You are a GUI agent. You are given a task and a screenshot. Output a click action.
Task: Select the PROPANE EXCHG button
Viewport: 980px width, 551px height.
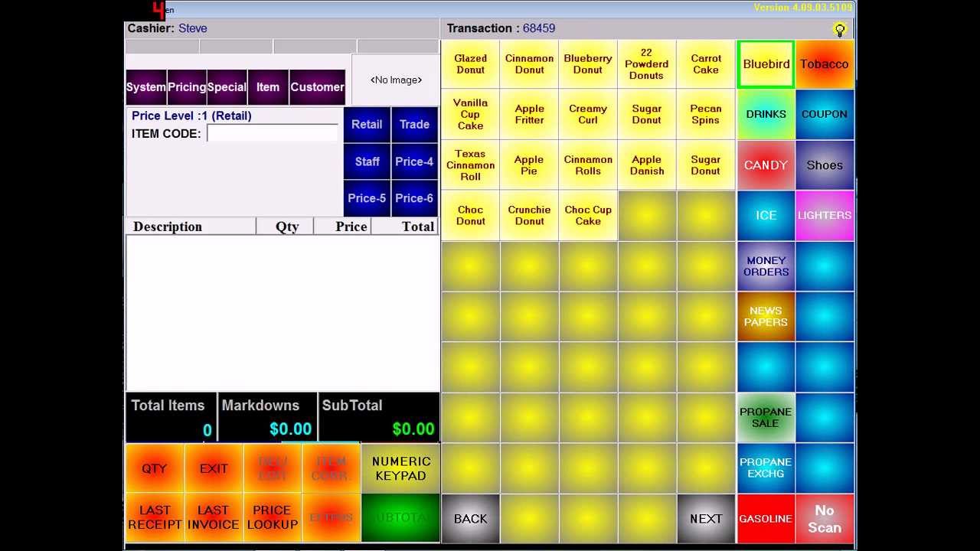(x=766, y=468)
